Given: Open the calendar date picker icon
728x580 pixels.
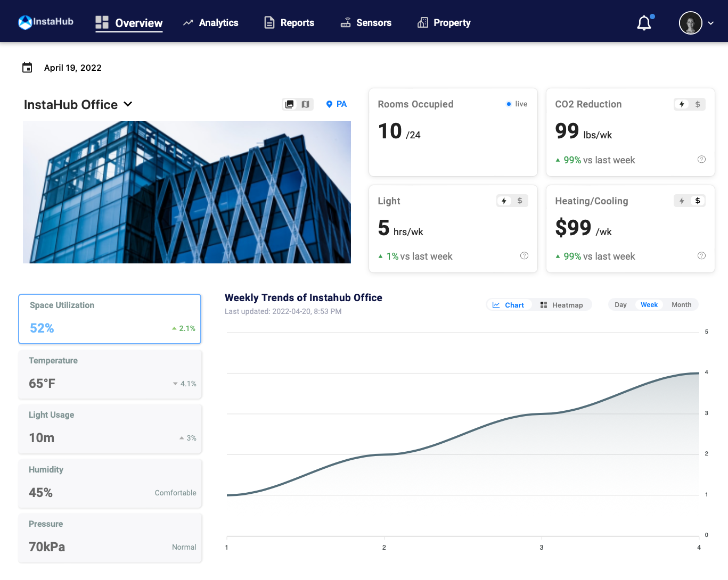Looking at the screenshot, I should [x=27, y=68].
